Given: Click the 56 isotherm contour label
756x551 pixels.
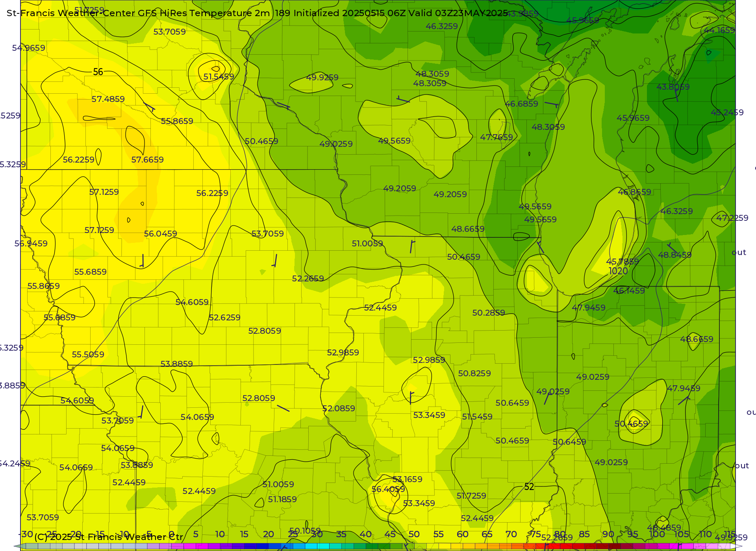Looking at the screenshot, I should [x=98, y=72].
